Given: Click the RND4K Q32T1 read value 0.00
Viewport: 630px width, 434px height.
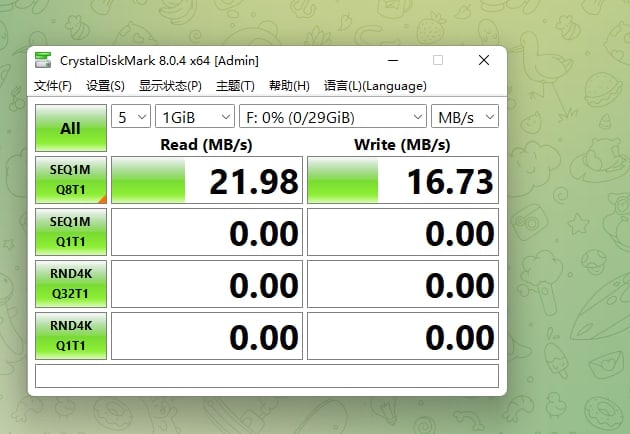Looking at the screenshot, I should [x=207, y=284].
